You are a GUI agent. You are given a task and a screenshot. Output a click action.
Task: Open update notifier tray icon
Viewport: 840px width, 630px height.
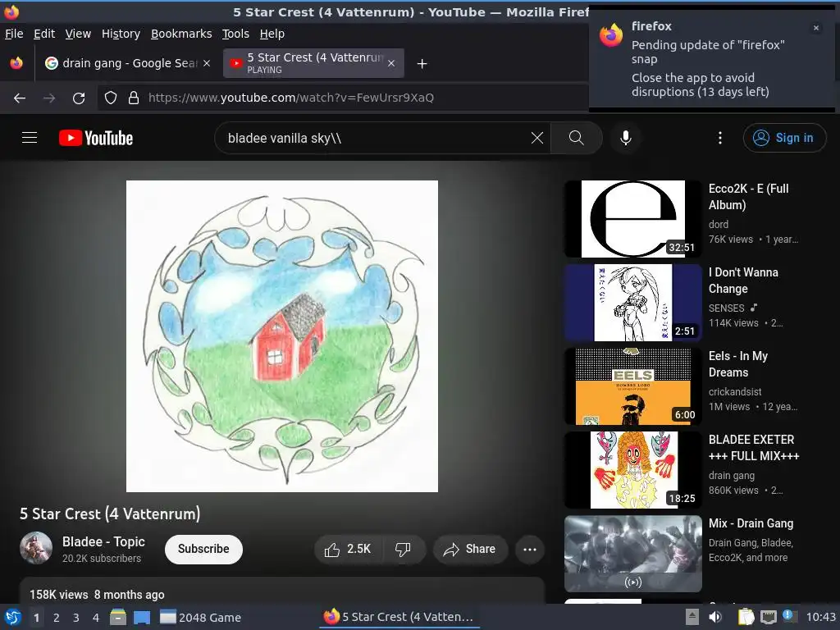click(x=790, y=616)
